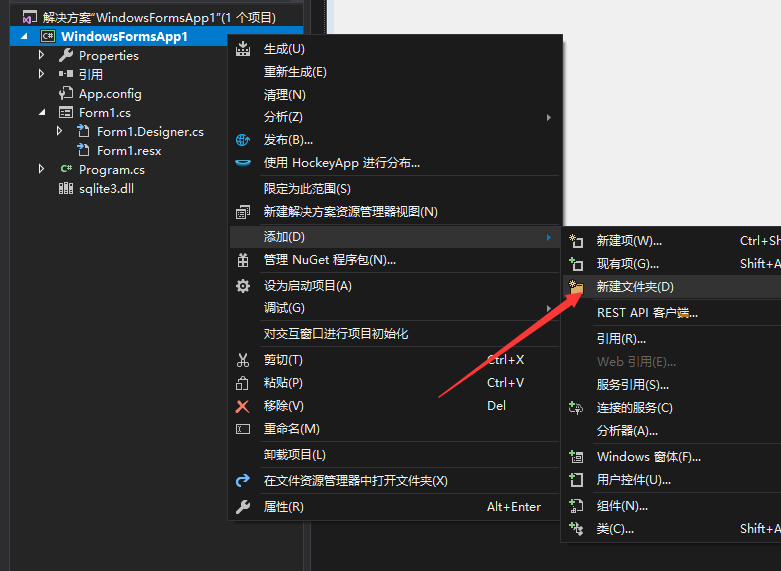Click the red X Remove (移除) icon
781x571 pixels.
(x=243, y=406)
